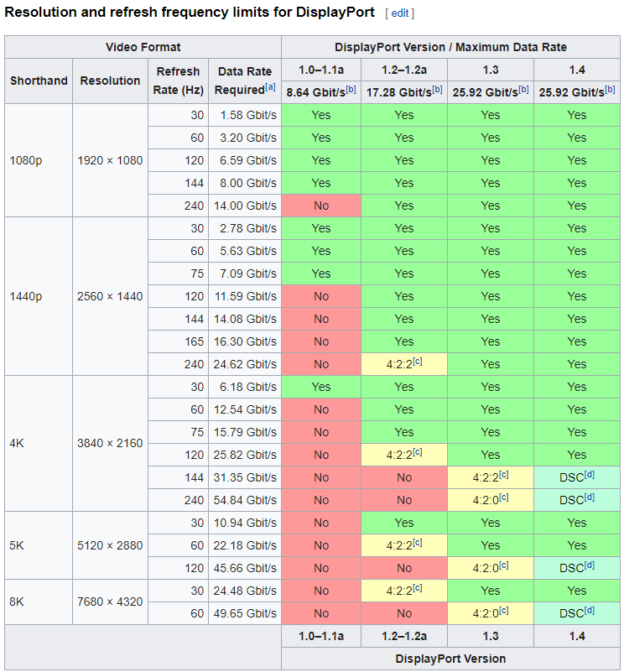The width and height of the screenshot is (624, 672).
Task: Open the 4:2:0 footnote [c] in 4K 240 Hz row
Action: pyautogui.click(x=503, y=497)
